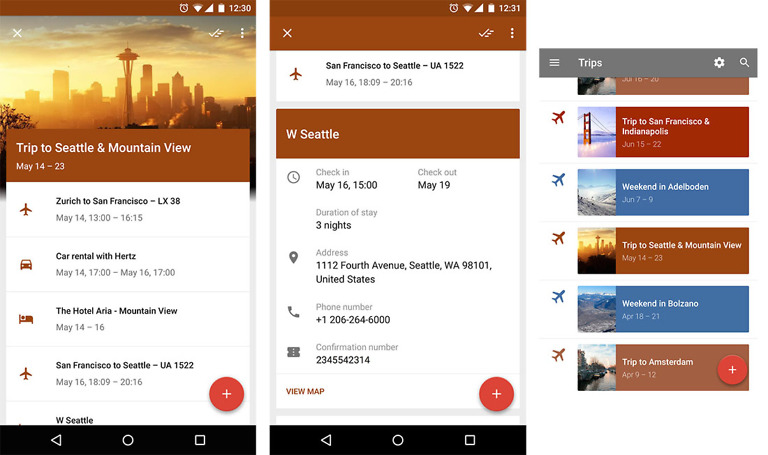
Task: Tap plane icon beside Zurich to San Francisco flight
Action: click(x=26, y=210)
